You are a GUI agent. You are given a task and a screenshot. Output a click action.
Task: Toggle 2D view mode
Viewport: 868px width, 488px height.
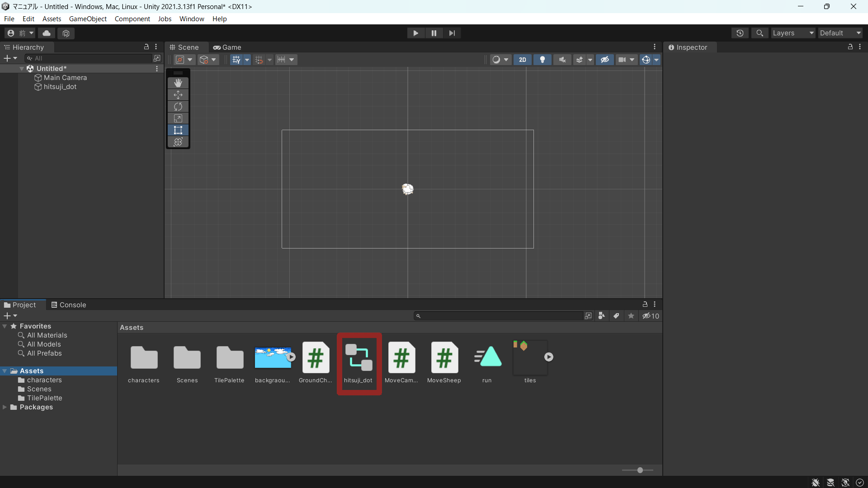pyautogui.click(x=523, y=60)
